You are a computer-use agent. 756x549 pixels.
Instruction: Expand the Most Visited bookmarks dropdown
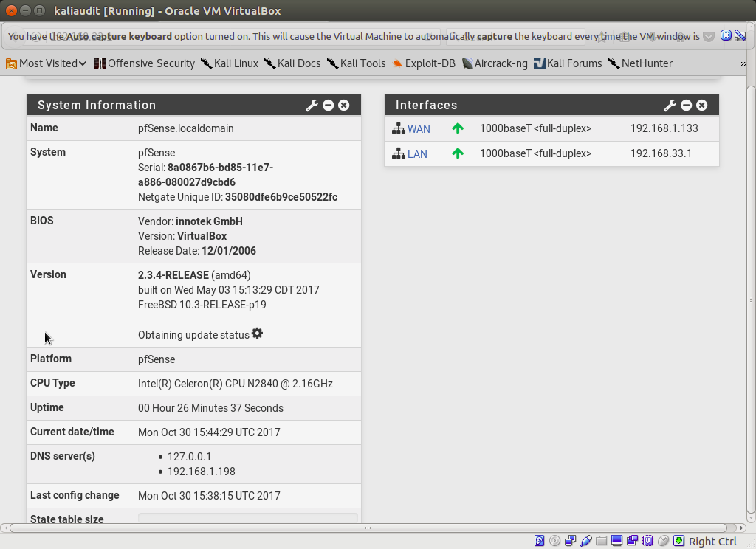point(47,63)
